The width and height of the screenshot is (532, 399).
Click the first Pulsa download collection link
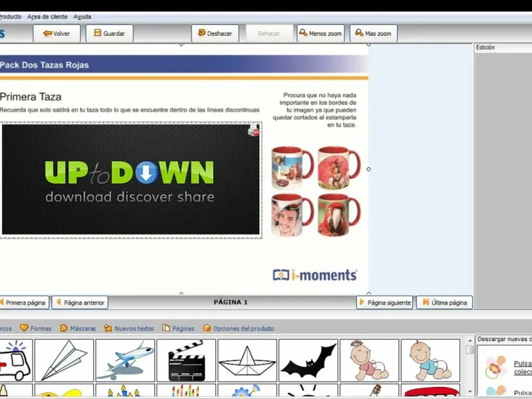pos(523,368)
